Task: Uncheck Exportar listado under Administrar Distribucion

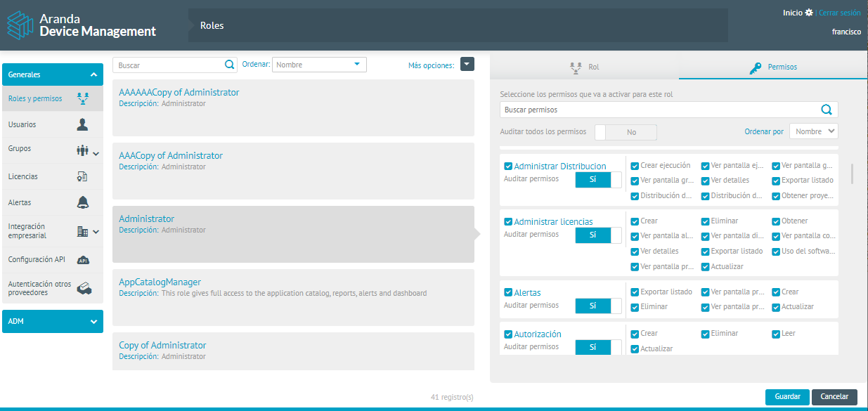Action: 776,181
